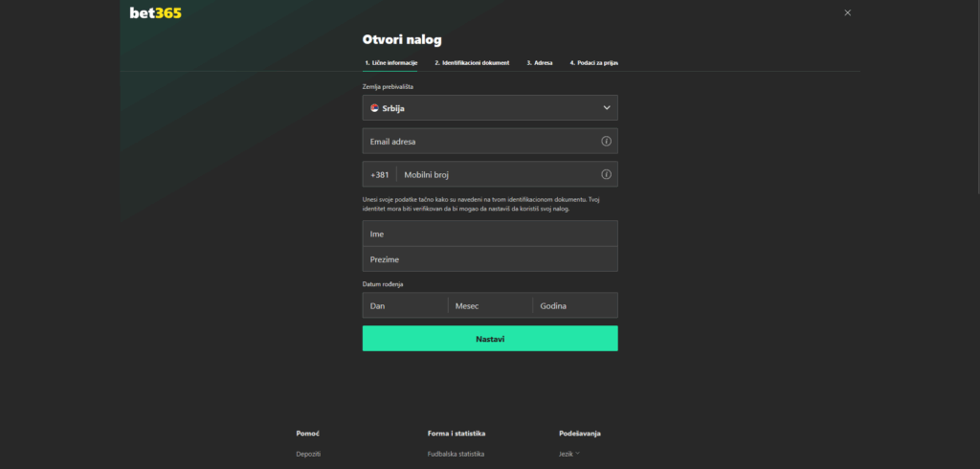
Task: Click the Ime first name field
Action: [x=489, y=234]
